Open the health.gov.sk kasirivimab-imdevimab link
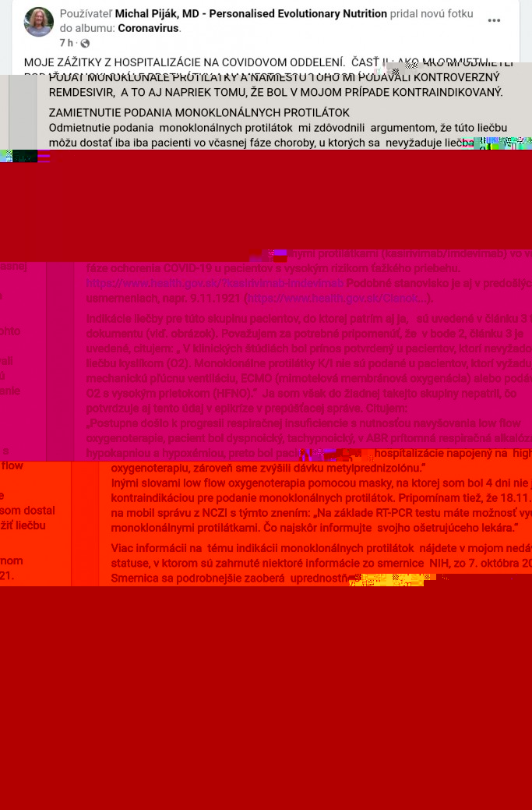532x810 pixels. pyautogui.click(x=215, y=283)
